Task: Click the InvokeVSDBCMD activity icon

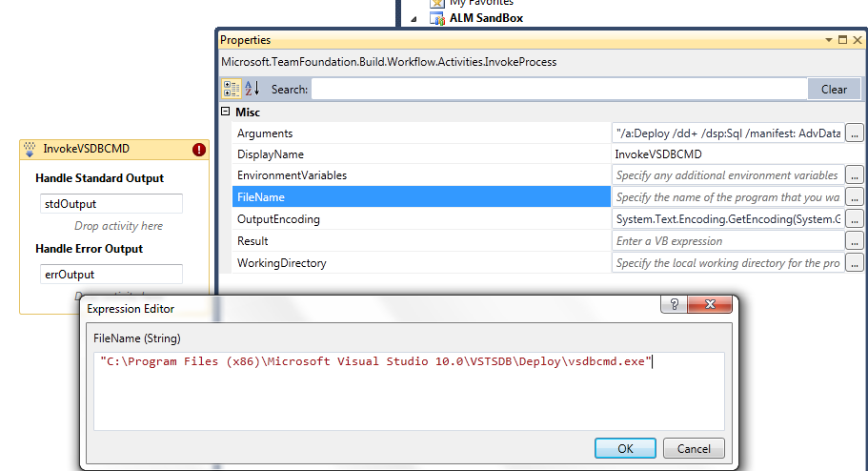Action: (x=30, y=149)
